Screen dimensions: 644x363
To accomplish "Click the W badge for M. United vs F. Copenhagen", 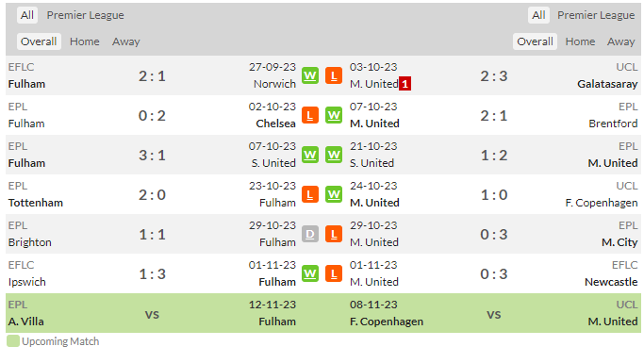I will pos(334,194).
